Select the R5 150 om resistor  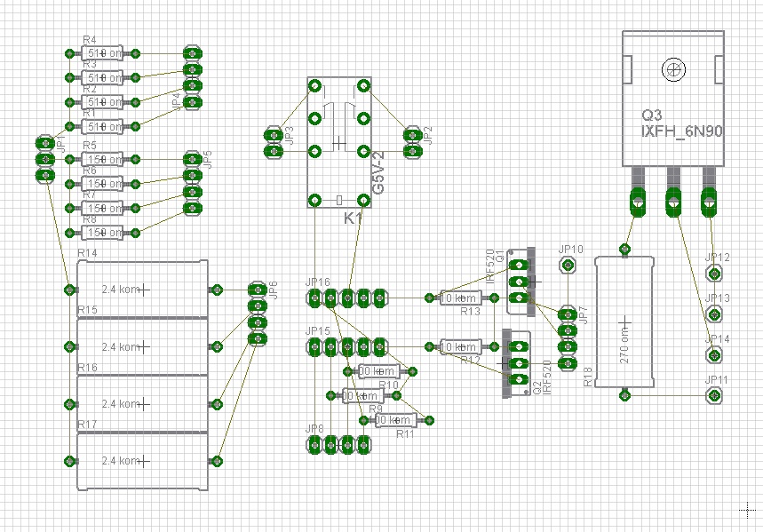[x=105, y=160]
